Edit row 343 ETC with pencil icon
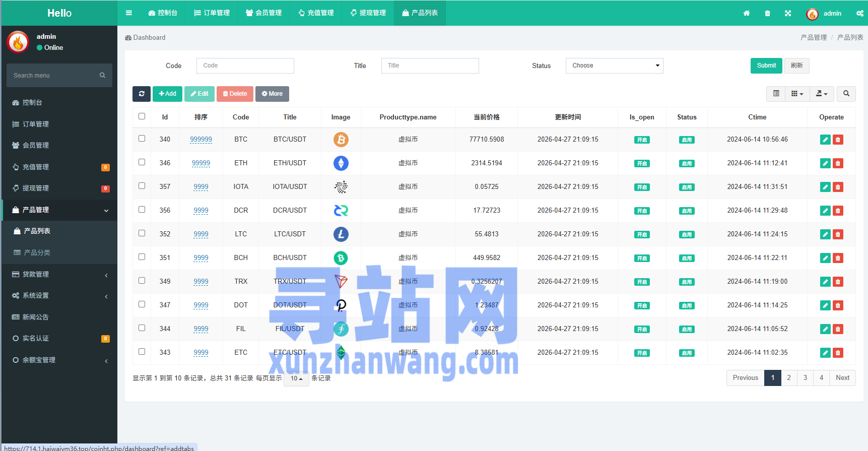 [x=825, y=353]
